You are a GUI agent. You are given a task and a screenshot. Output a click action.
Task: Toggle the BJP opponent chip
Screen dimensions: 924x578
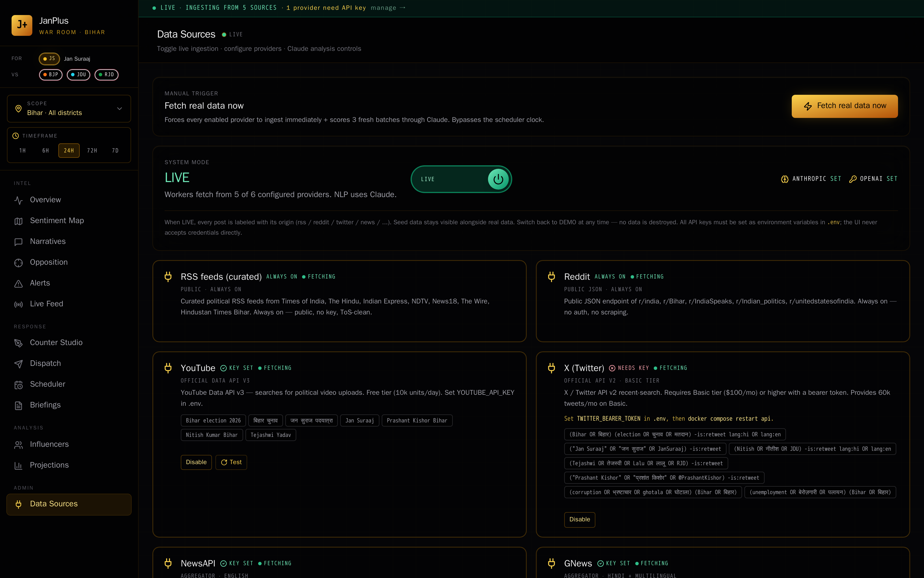(51, 75)
